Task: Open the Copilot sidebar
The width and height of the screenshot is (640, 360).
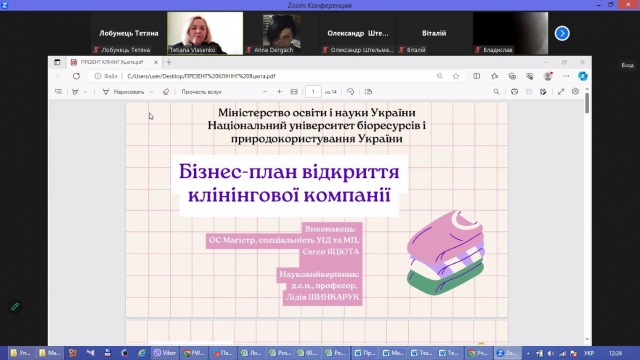Action: [x=582, y=76]
